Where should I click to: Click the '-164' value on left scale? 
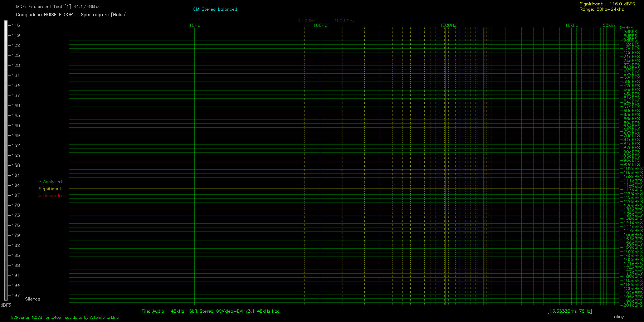tap(15, 185)
